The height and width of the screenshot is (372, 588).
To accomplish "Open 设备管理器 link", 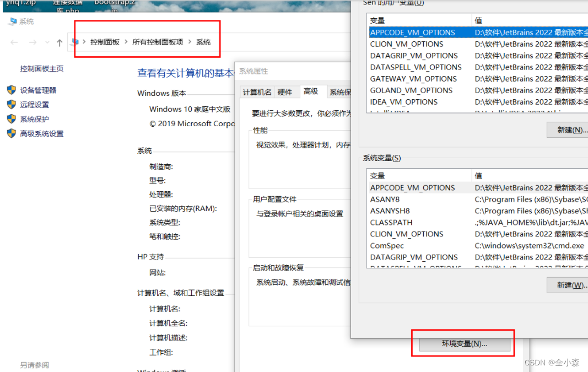I will [38, 90].
